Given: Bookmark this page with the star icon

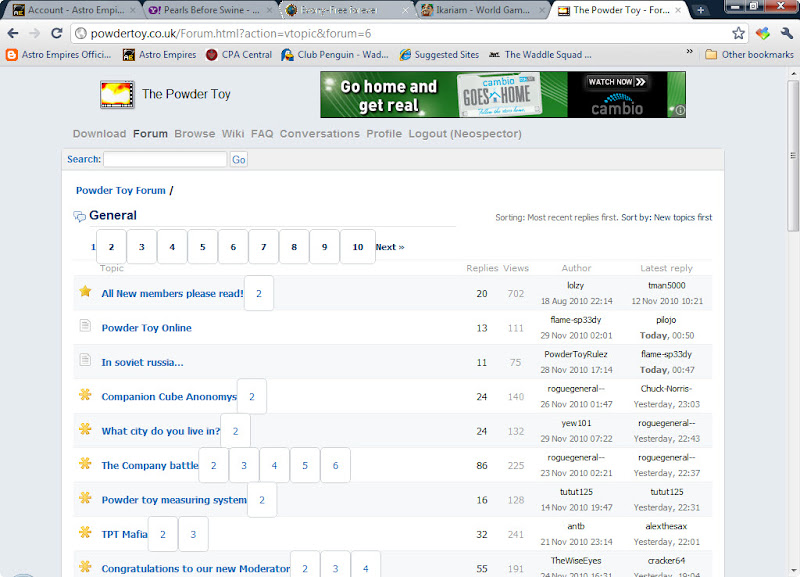Looking at the screenshot, I should [x=738, y=34].
